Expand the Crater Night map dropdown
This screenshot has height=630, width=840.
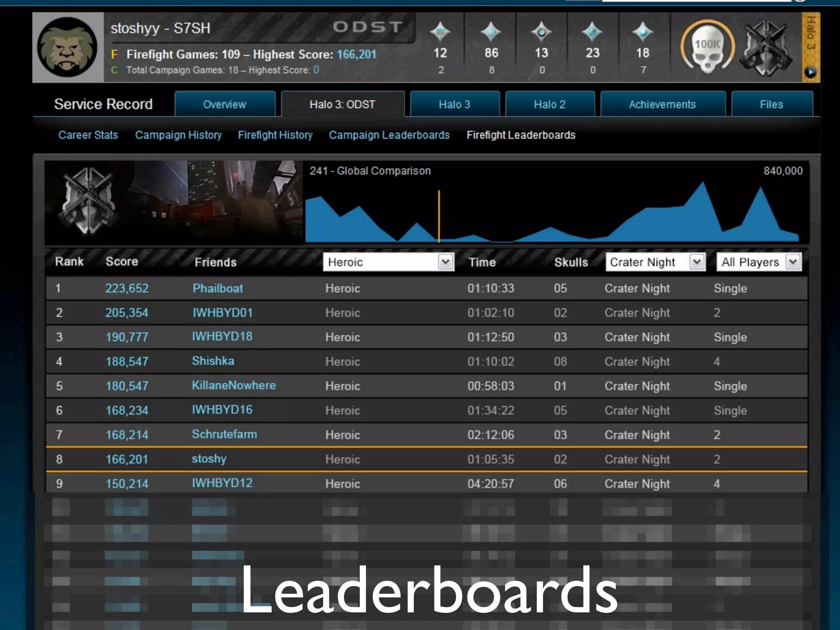[x=655, y=262]
